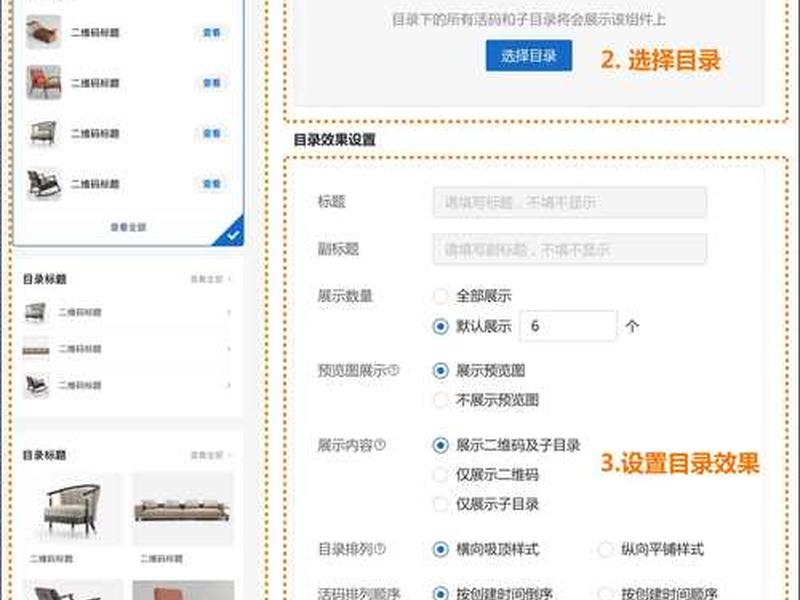The image size is (800, 600).
Task: Click 查看 next to the brown lounge chair
Action: point(212,33)
